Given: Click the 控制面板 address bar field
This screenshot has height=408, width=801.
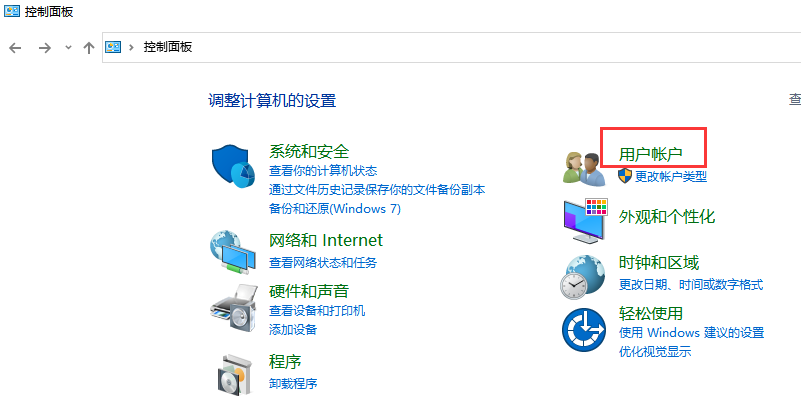Looking at the screenshot, I should coord(452,47).
